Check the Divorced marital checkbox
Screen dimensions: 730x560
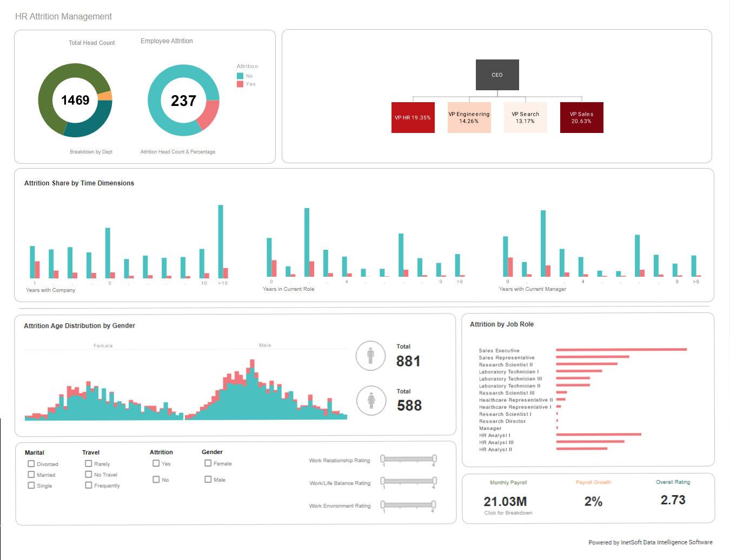[x=31, y=464]
